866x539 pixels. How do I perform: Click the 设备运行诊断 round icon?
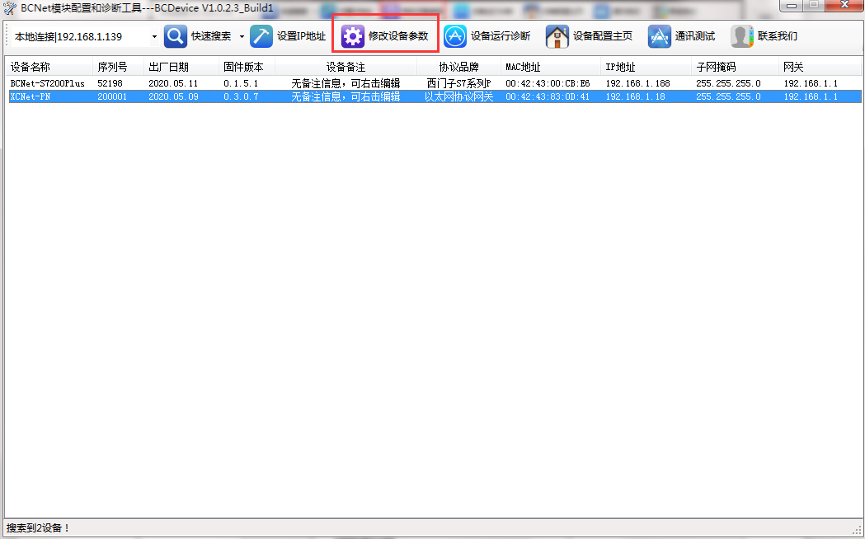[455, 36]
